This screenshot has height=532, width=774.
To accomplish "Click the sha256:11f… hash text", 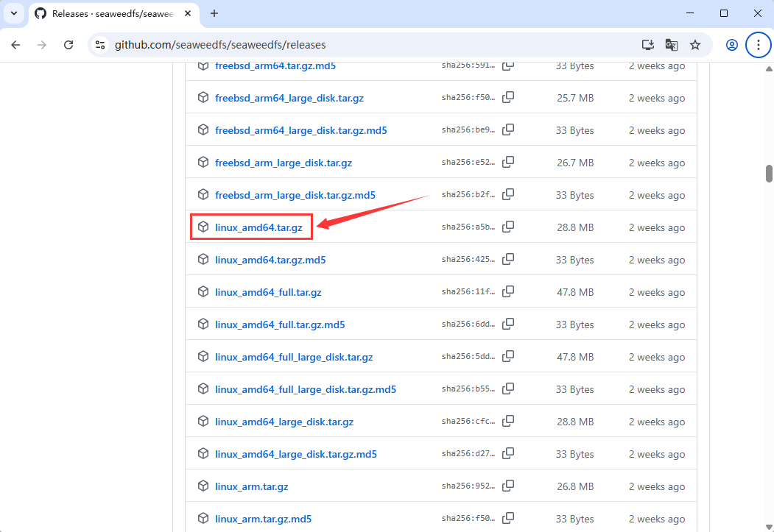I will tap(468, 291).
